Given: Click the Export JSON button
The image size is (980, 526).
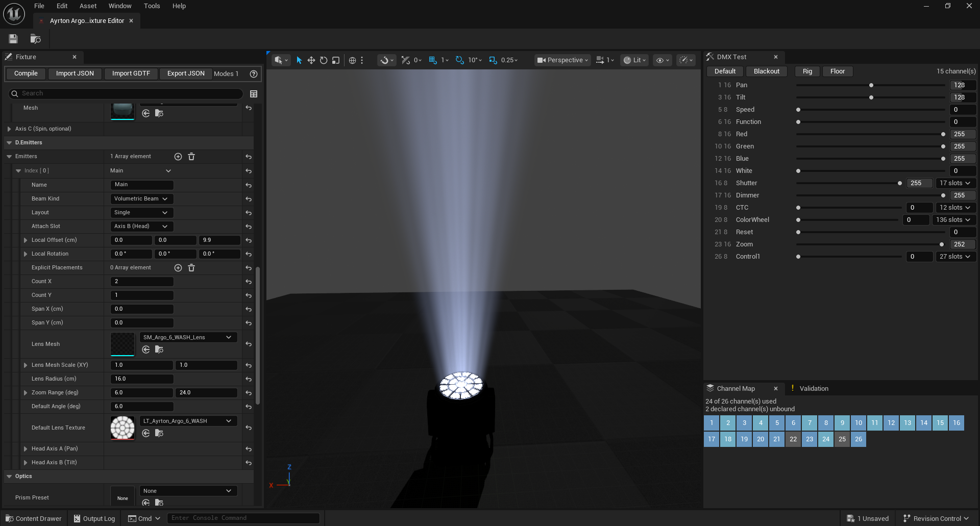Looking at the screenshot, I should point(186,73).
